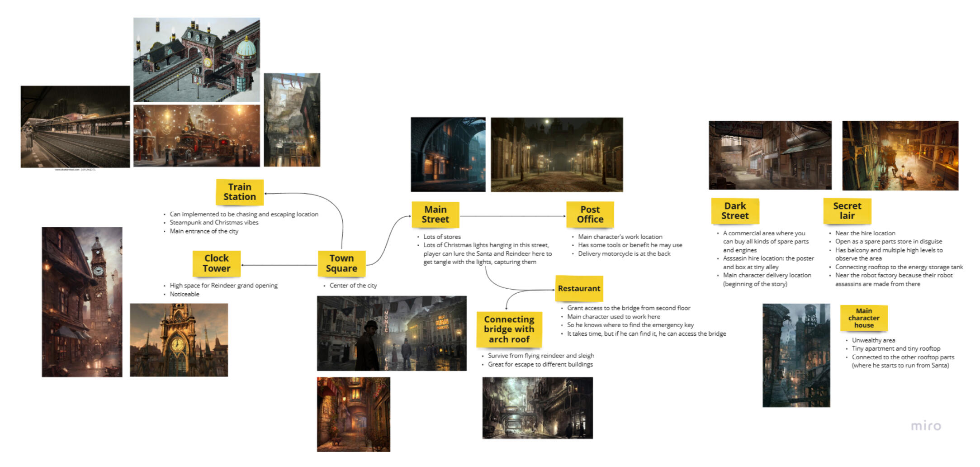Click the miro logo watermark

pos(926,426)
